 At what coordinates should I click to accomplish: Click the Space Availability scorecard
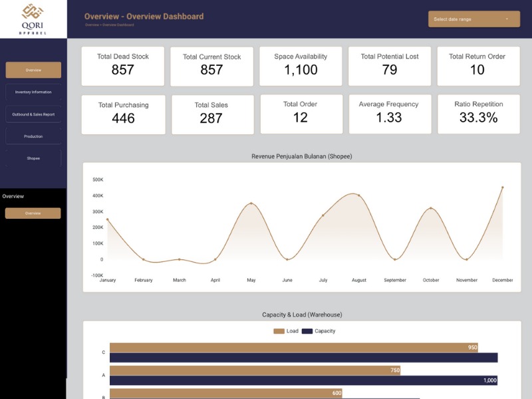pyautogui.click(x=301, y=66)
